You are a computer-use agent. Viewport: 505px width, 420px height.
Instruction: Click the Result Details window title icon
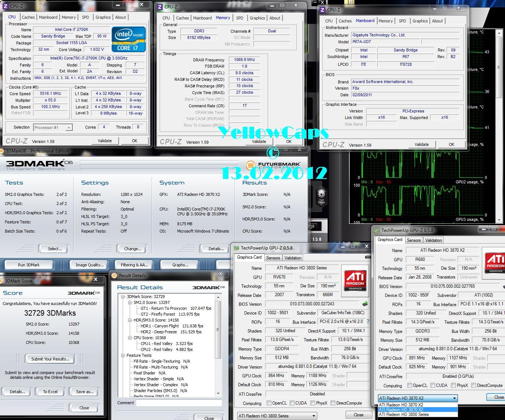[115, 275]
